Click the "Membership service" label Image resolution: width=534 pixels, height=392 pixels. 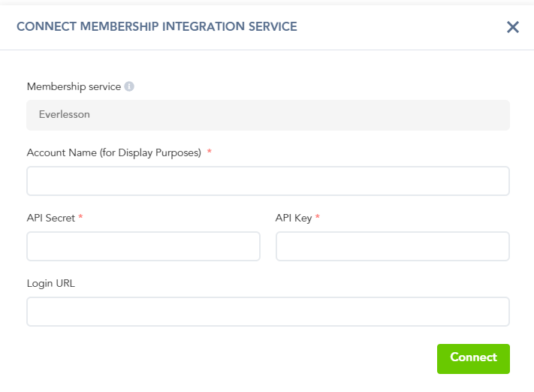tap(74, 86)
